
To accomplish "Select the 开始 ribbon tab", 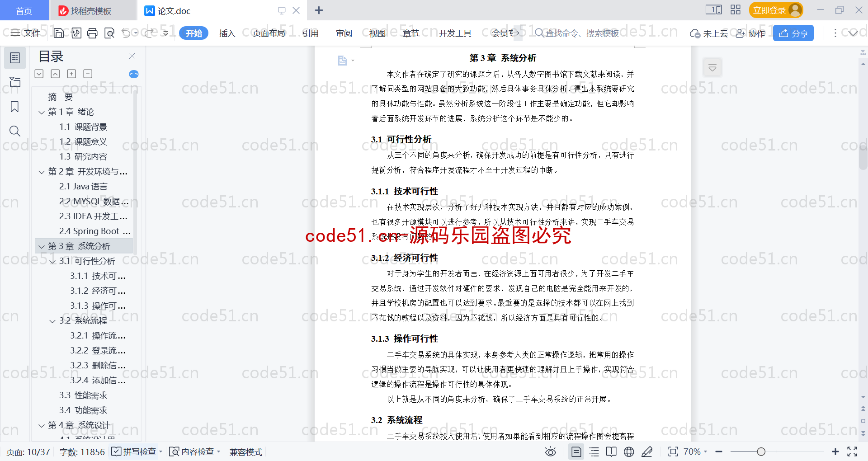I will (193, 33).
